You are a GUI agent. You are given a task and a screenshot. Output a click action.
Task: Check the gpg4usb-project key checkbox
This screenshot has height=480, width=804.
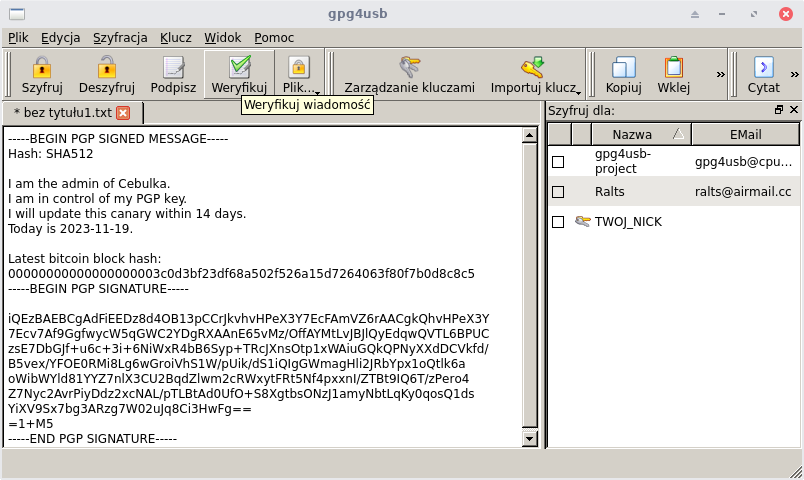coord(558,162)
